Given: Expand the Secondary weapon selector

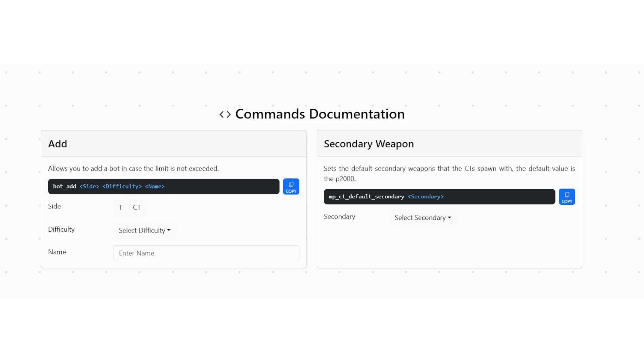Looking at the screenshot, I should click(422, 217).
